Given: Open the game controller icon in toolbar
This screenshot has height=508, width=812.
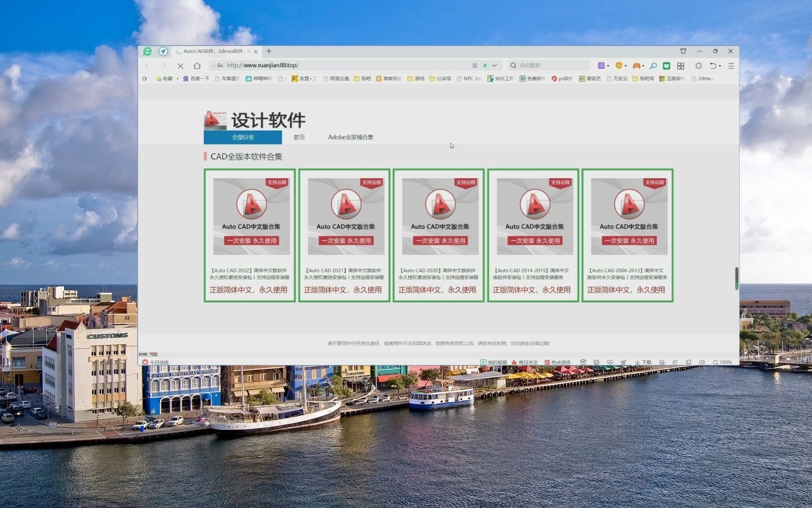Looking at the screenshot, I should [636, 66].
